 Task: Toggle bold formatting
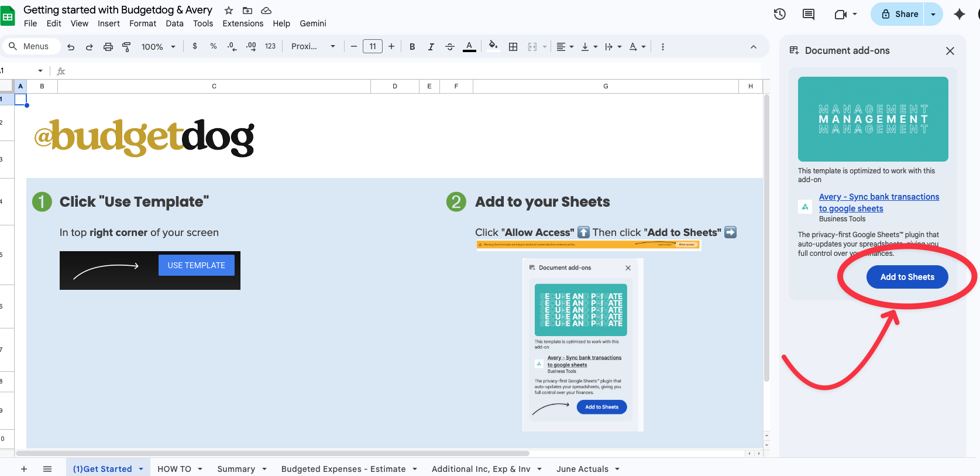pos(412,47)
